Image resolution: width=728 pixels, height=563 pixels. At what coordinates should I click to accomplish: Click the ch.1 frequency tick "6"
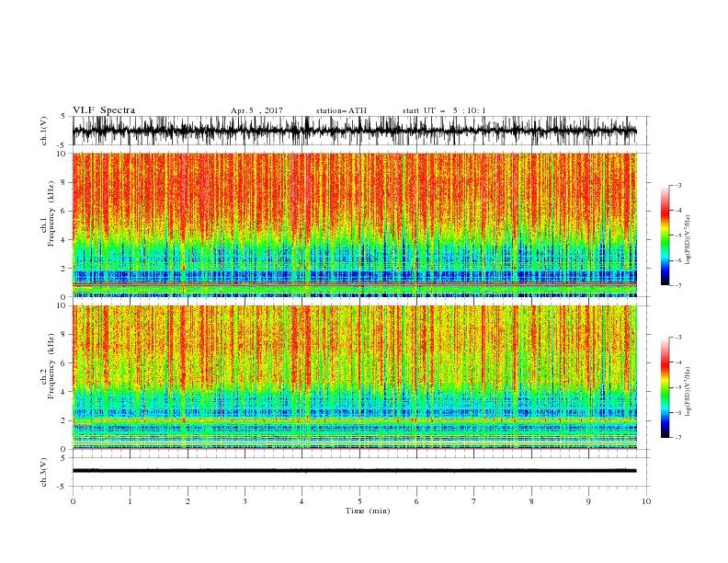coord(63,212)
